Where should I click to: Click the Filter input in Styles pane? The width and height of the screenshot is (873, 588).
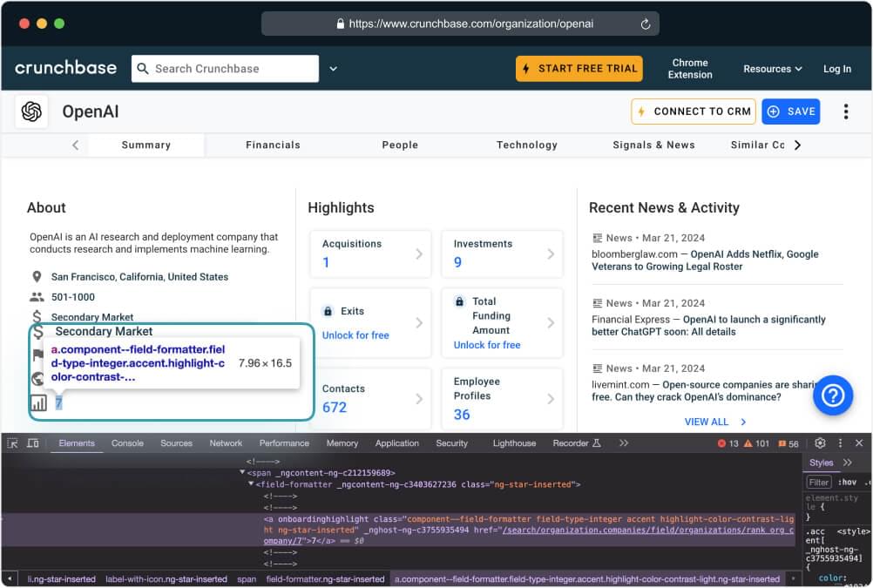(x=819, y=481)
